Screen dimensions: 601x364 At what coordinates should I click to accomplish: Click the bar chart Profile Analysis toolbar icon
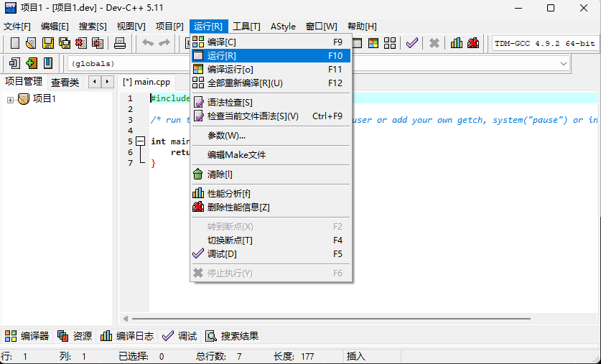click(x=457, y=43)
